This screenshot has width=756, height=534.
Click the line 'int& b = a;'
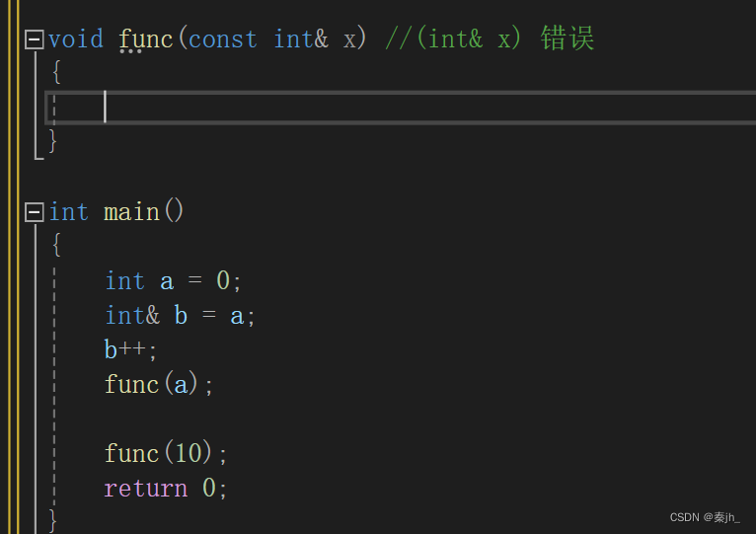tap(180, 316)
